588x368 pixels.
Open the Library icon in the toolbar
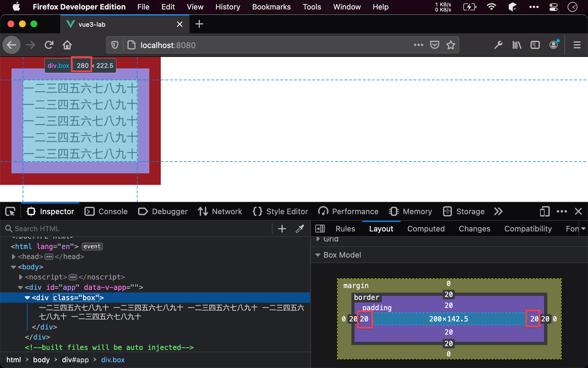tap(517, 45)
